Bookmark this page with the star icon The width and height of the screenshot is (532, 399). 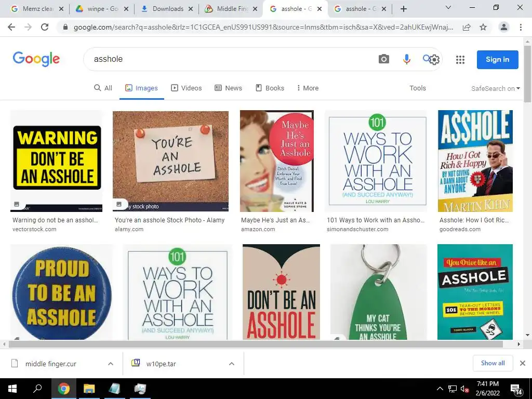pyautogui.click(x=483, y=27)
